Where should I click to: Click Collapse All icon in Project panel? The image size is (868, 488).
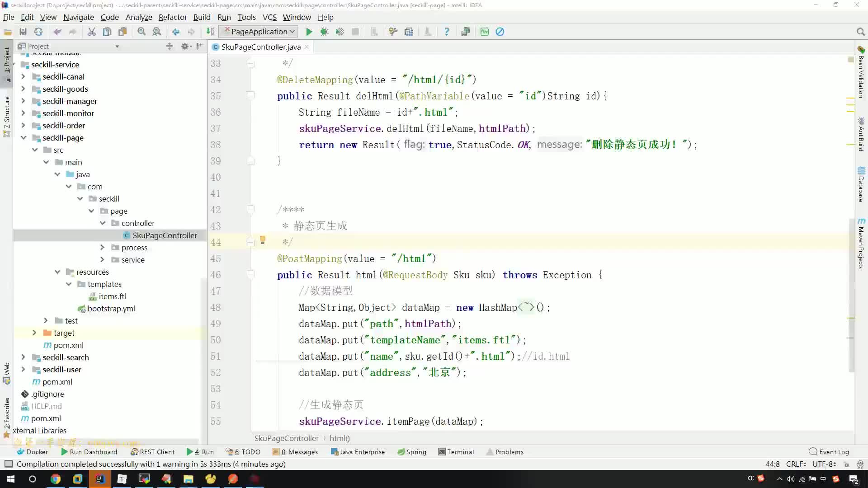tap(170, 46)
